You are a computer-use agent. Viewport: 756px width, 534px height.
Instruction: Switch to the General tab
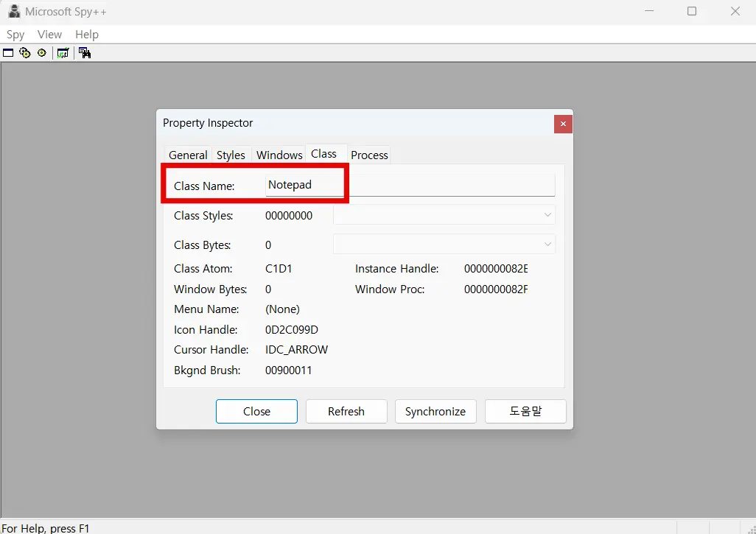[x=188, y=155]
